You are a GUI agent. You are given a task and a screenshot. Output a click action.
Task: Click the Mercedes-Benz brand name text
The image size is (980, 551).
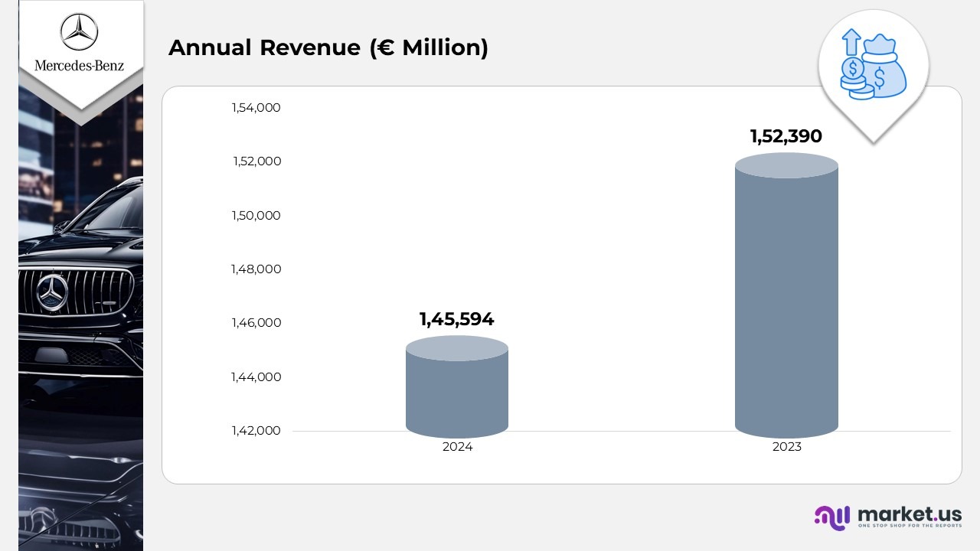pyautogui.click(x=80, y=66)
